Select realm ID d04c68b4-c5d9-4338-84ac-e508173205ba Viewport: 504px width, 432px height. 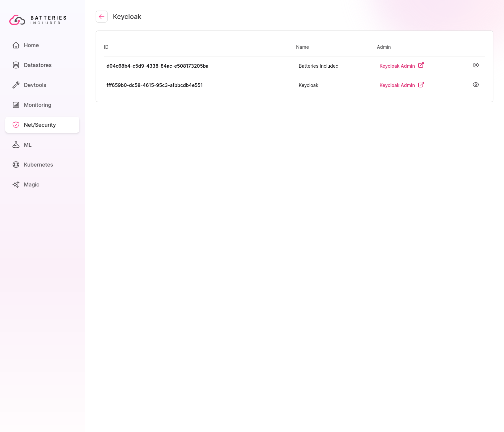tap(157, 66)
